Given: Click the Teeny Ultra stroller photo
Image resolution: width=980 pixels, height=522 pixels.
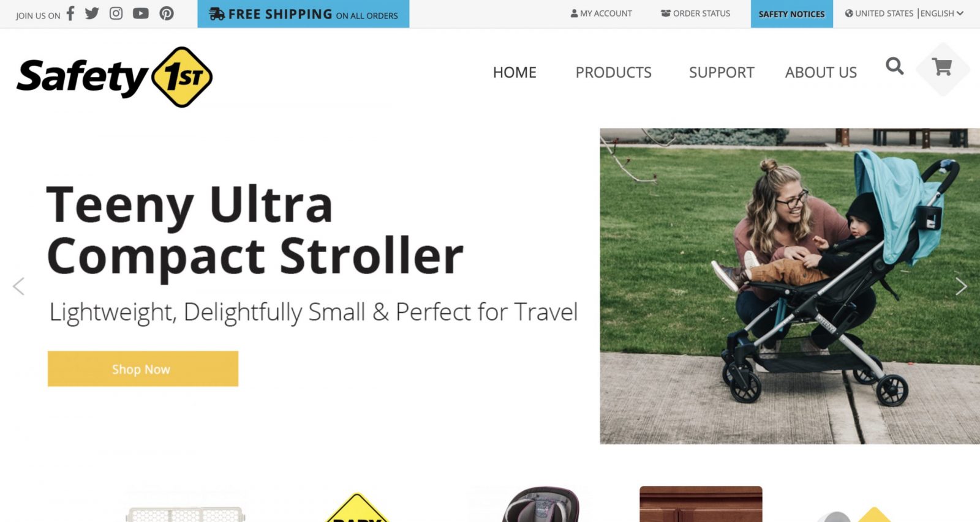Looking at the screenshot, I should [x=790, y=286].
